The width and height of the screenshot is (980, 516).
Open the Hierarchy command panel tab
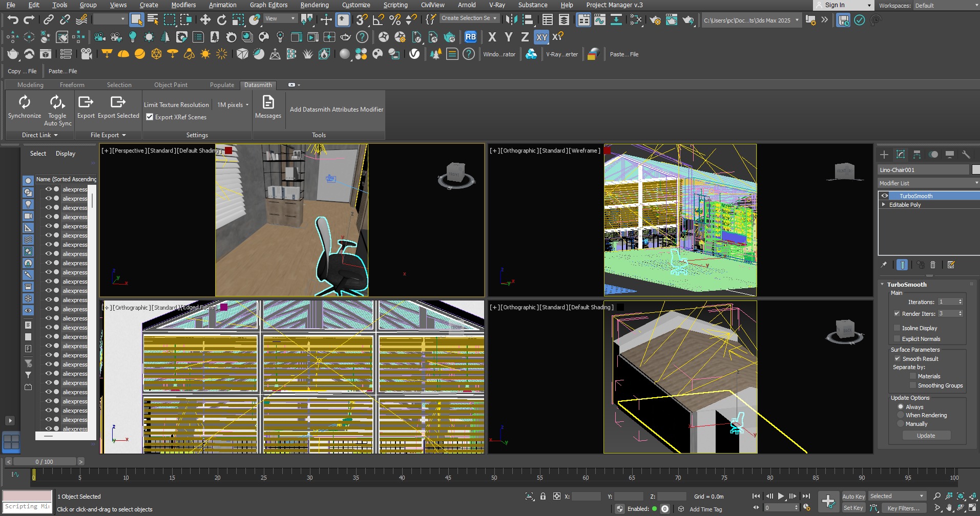917,154
